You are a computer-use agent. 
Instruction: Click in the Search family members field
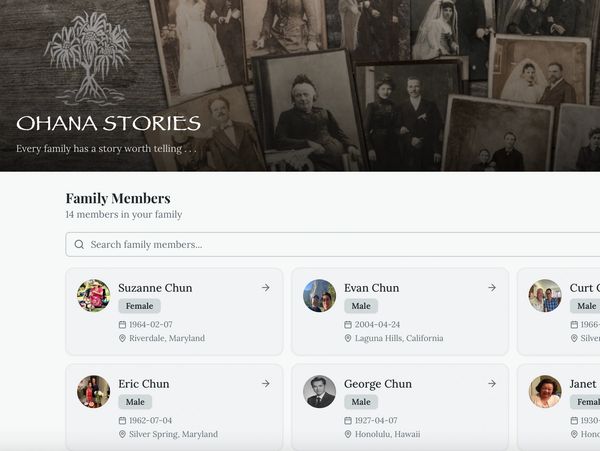[333, 244]
